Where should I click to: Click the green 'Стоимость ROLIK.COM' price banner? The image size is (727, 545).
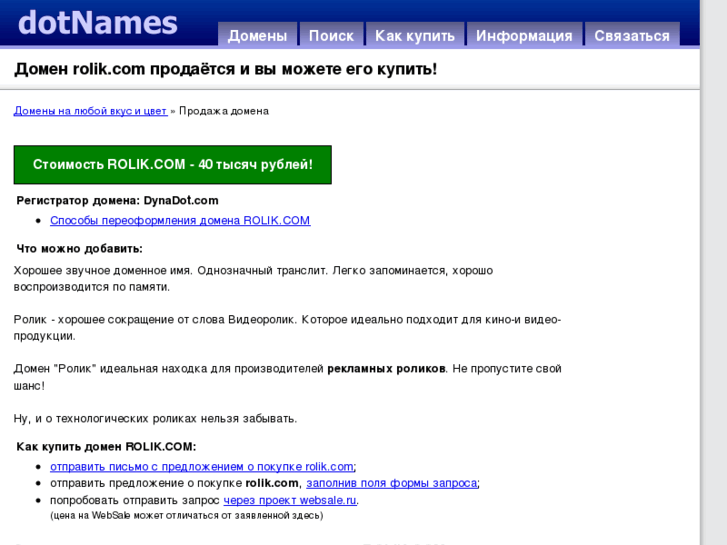pos(172,165)
